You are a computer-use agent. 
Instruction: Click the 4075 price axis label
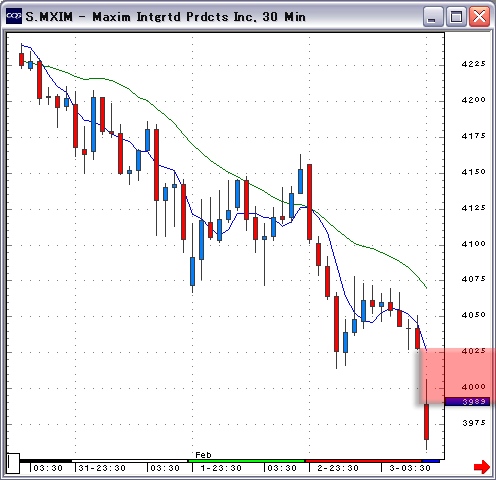coord(473,279)
